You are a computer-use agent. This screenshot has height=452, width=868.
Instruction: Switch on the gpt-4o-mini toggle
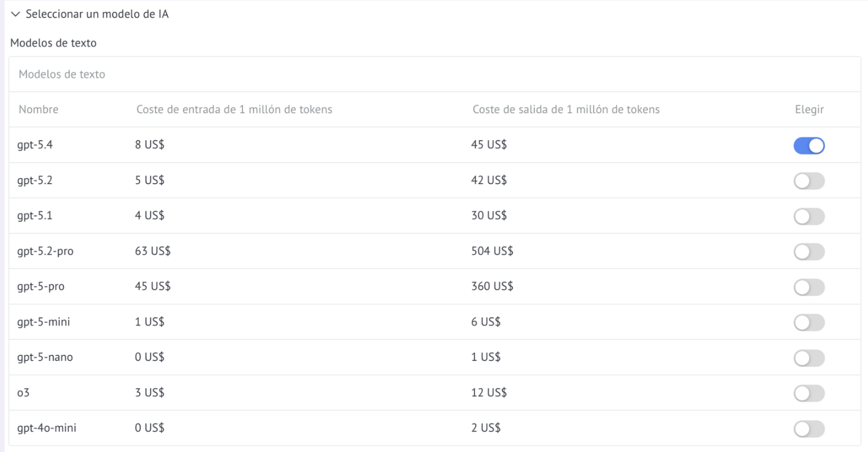coord(809,429)
